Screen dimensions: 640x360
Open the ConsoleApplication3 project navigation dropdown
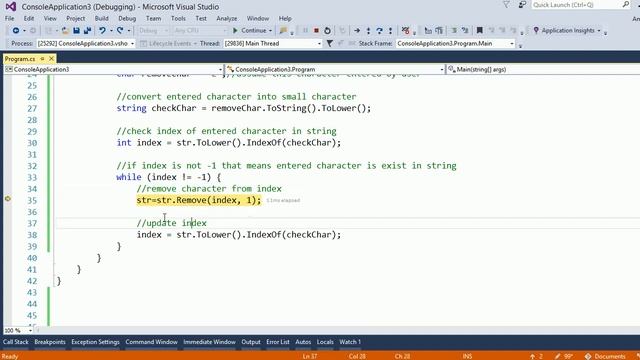point(220,70)
